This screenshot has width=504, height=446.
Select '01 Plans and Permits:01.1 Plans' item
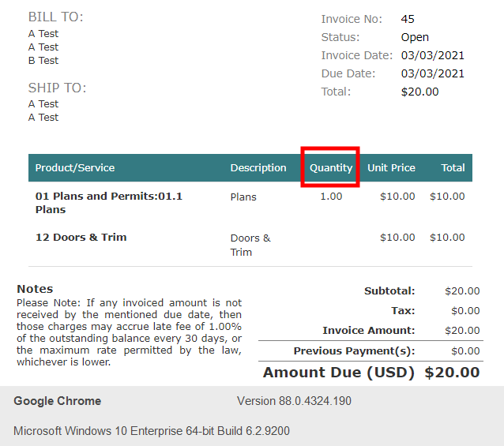[109, 203]
